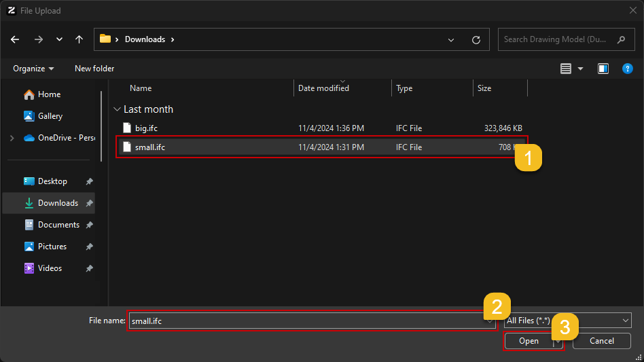Unpin Videos using its pin icon
Image resolution: width=644 pixels, height=362 pixels.
click(89, 268)
